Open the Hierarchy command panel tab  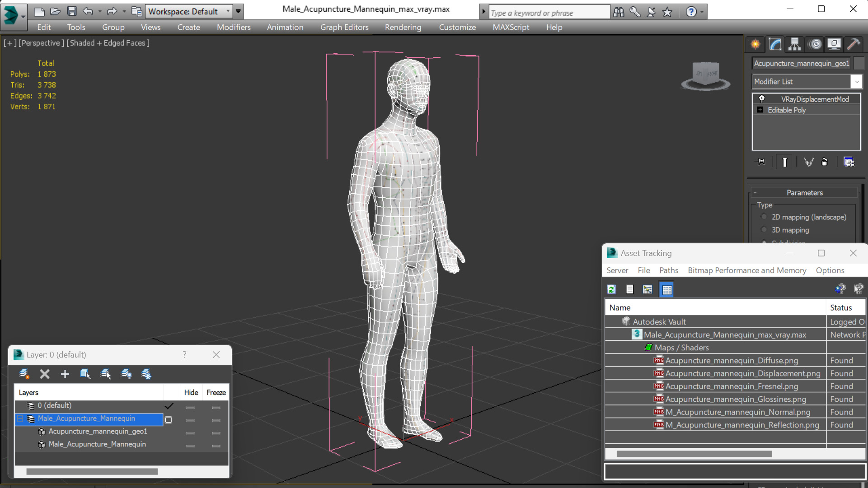(x=794, y=44)
